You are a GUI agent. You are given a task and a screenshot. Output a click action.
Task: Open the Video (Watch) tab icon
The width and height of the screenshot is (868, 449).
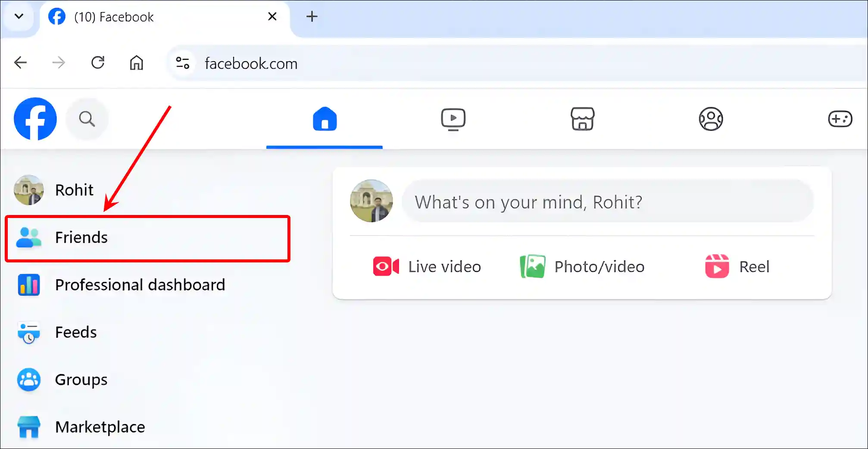coord(453,119)
